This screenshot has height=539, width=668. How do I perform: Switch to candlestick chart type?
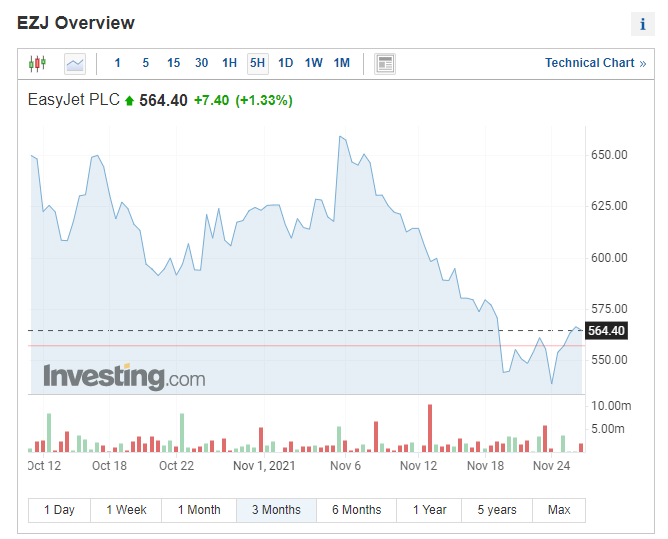pyautogui.click(x=37, y=63)
